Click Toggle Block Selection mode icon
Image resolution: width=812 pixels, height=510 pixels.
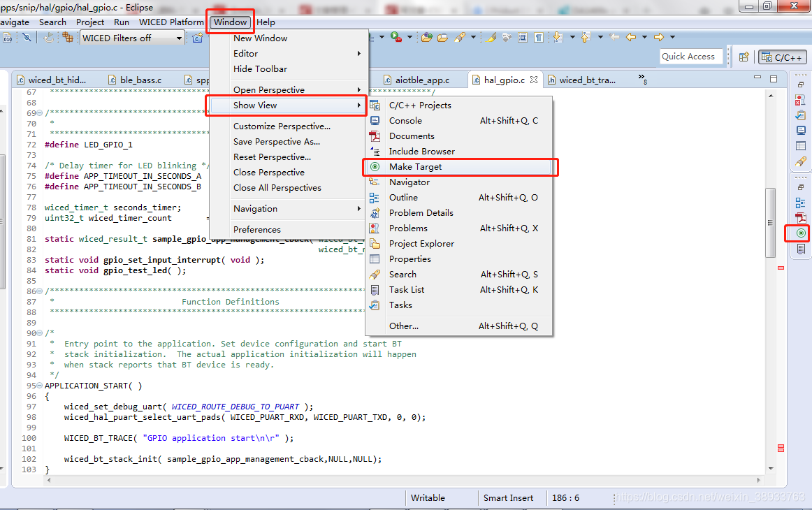(523, 37)
